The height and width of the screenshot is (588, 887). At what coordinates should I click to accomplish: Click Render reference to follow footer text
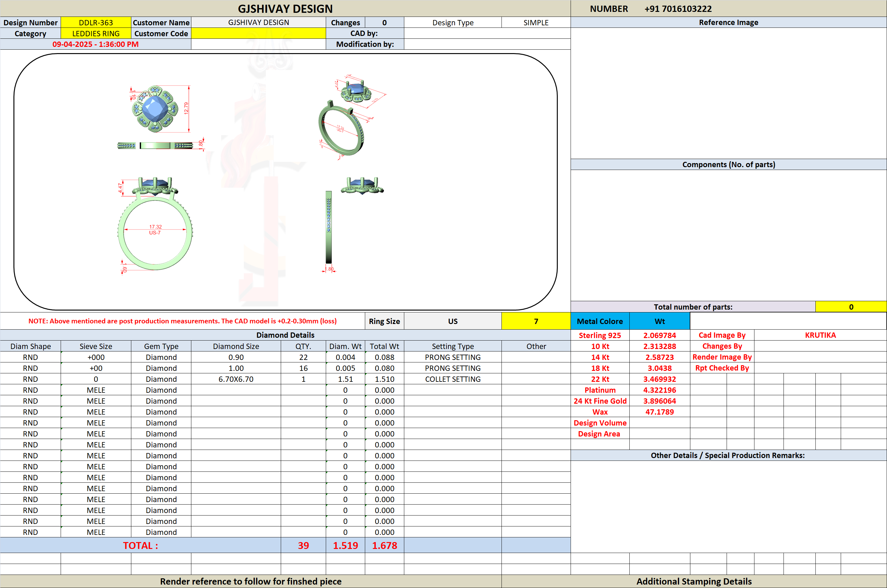251,581
